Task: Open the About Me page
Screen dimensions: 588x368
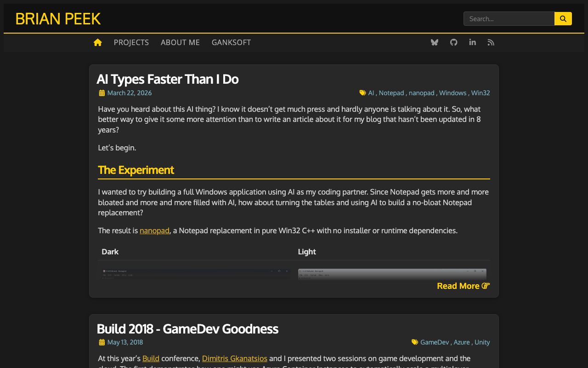Action: click(180, 42)
